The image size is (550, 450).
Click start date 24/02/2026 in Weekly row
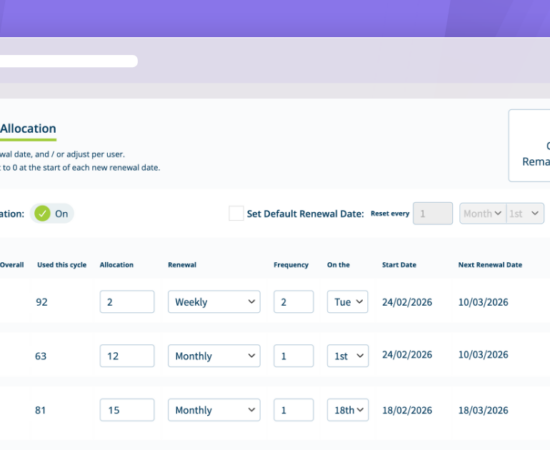[407, 302]
